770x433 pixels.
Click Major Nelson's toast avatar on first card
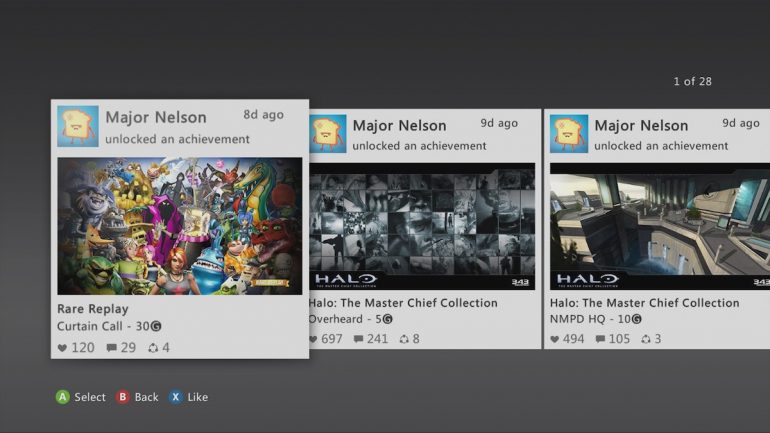(x=78, y=127)
